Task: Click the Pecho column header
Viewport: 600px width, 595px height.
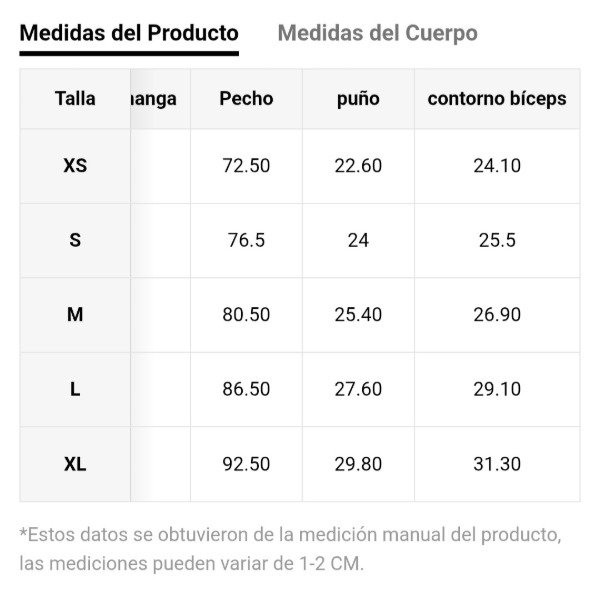Action: (246, 98)
